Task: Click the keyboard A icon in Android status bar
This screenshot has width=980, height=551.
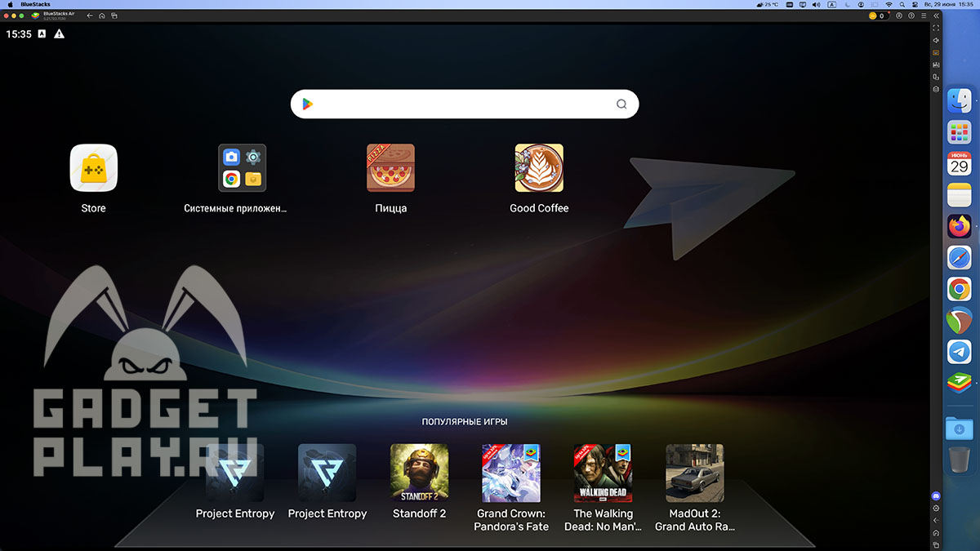Action: [x=41, y=34]
